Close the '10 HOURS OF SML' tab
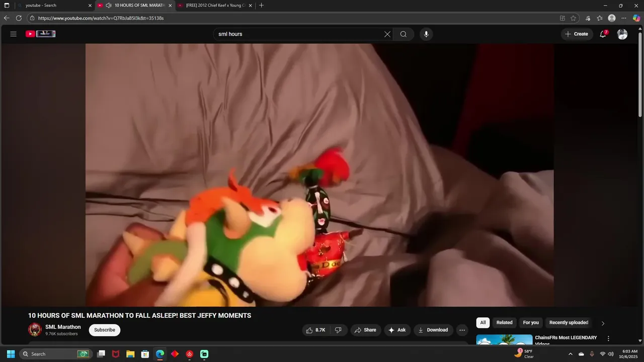 click(x=170, y=6)
